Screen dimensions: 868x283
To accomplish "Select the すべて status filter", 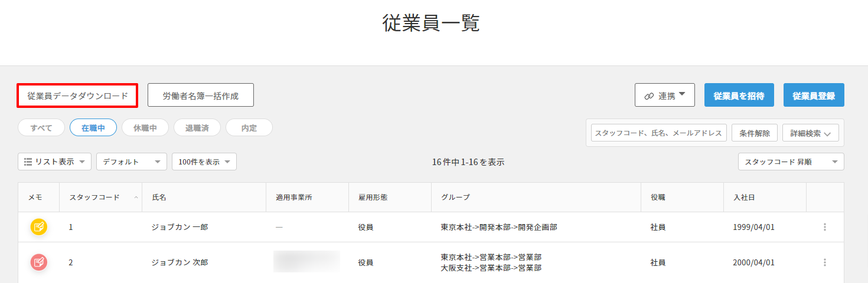I will coord(41,128).
